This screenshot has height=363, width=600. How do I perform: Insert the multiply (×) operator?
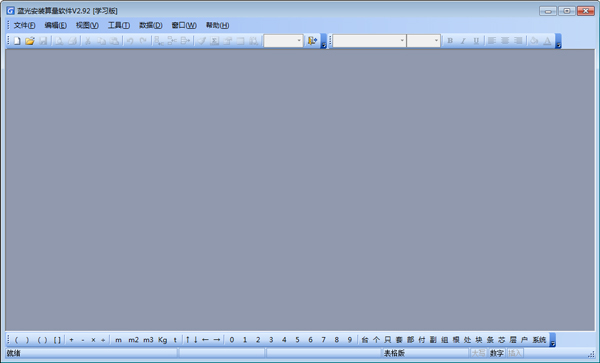pyautogui.click(x=93, y=340)
